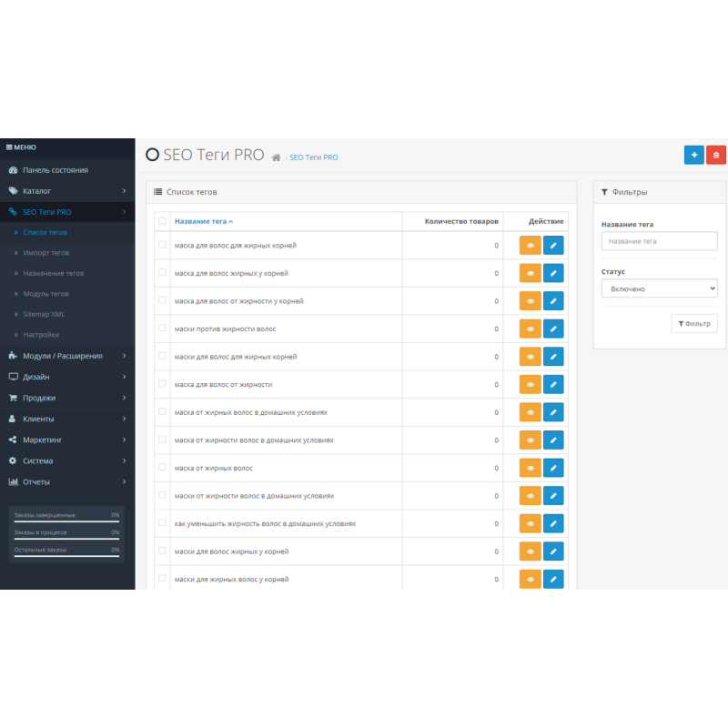
Task: Expand the Каталог sidebar menu
Action: (67, 191)
